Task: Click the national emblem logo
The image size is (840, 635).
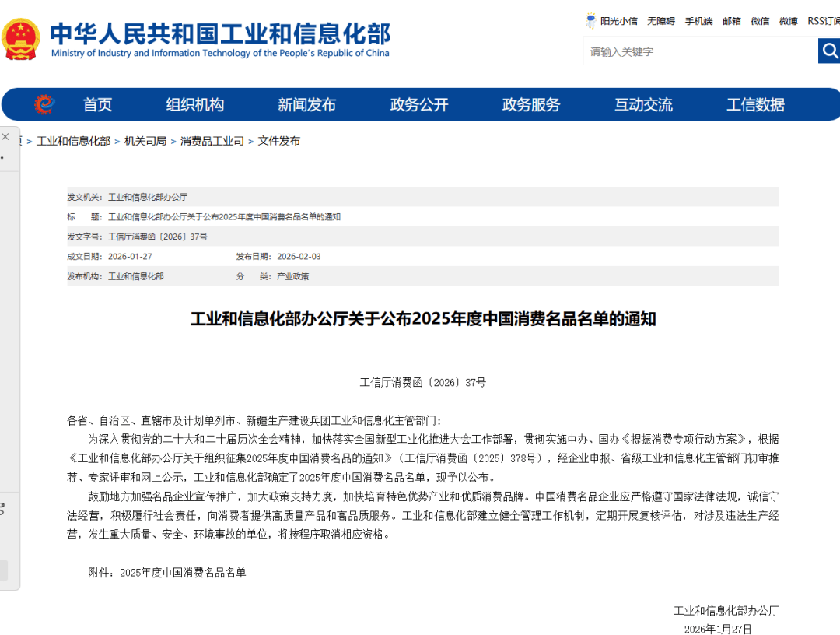Action: tap(22, 39)
